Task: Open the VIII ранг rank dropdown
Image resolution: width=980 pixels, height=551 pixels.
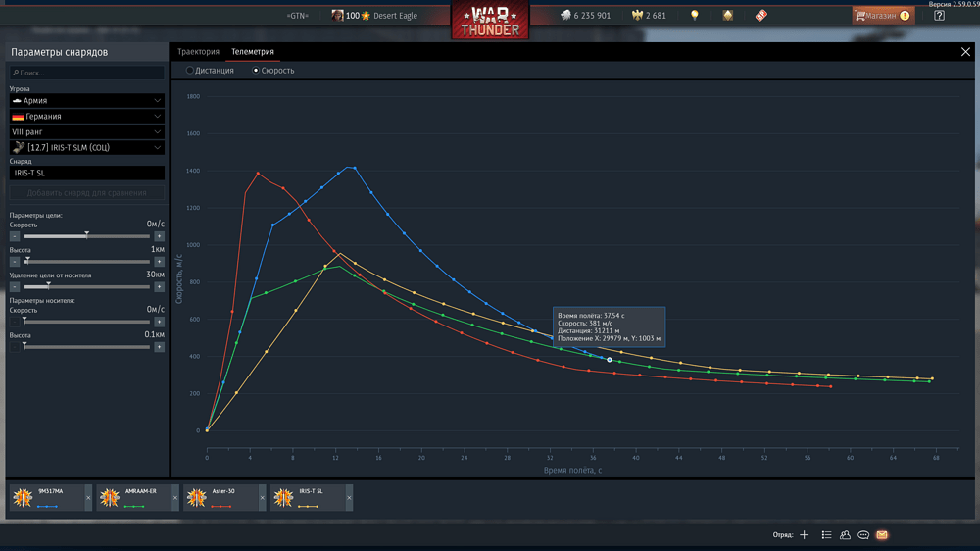Action: [87, 132]
